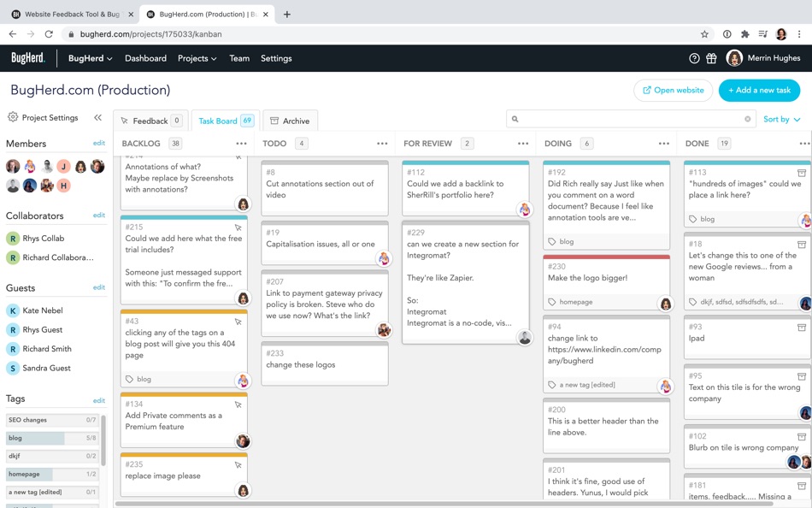Click cursor icon on task #235

click(x=238, y=465)
